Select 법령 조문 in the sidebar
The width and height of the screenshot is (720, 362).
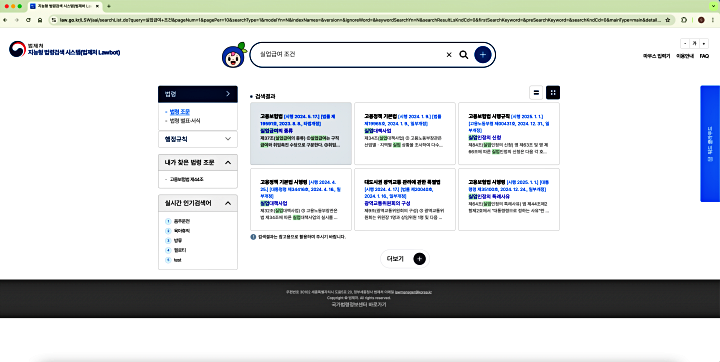[x=180, y=112]
